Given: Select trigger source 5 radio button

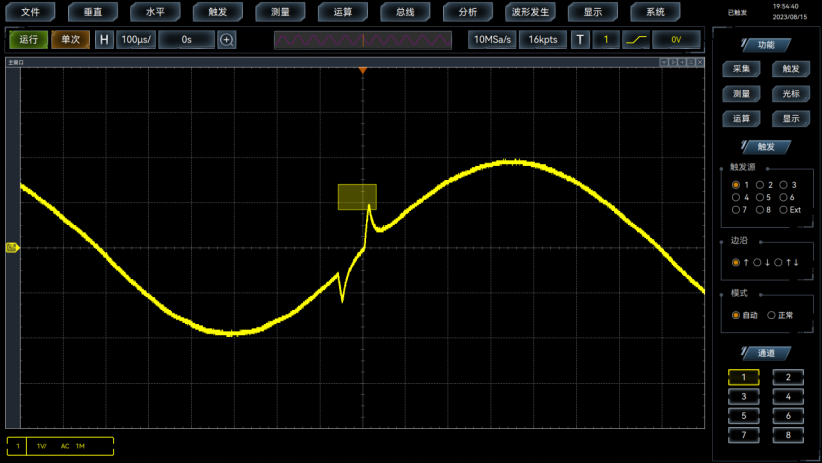Looking at the screenshot, I should pyautogui.click(x=761, y=197).
